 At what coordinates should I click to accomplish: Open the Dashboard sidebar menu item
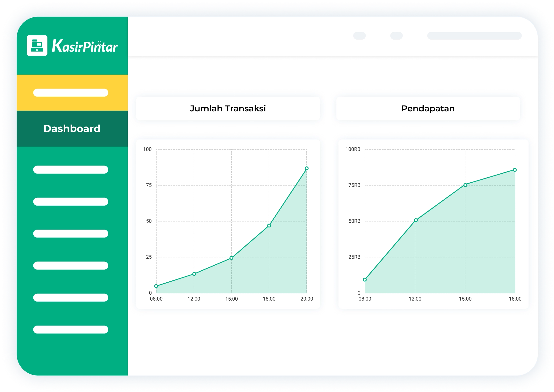click(x=72, y=128)
